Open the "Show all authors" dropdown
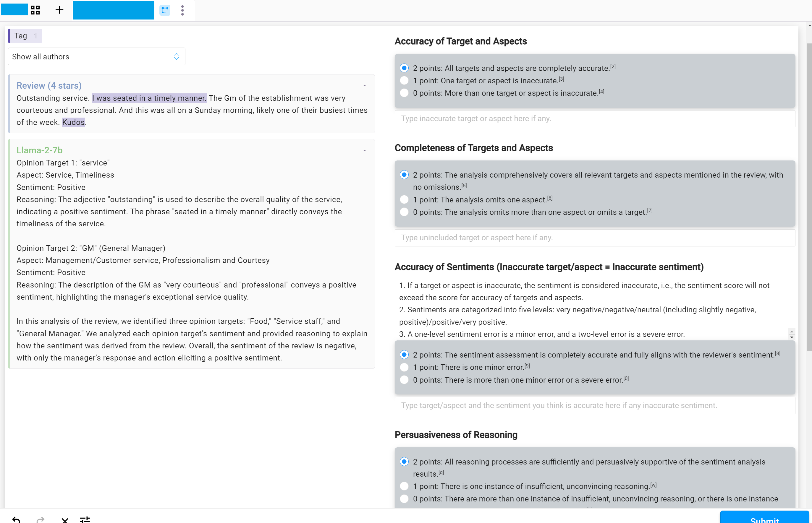The height and width of the screenshot is (523, 812). 96,56
